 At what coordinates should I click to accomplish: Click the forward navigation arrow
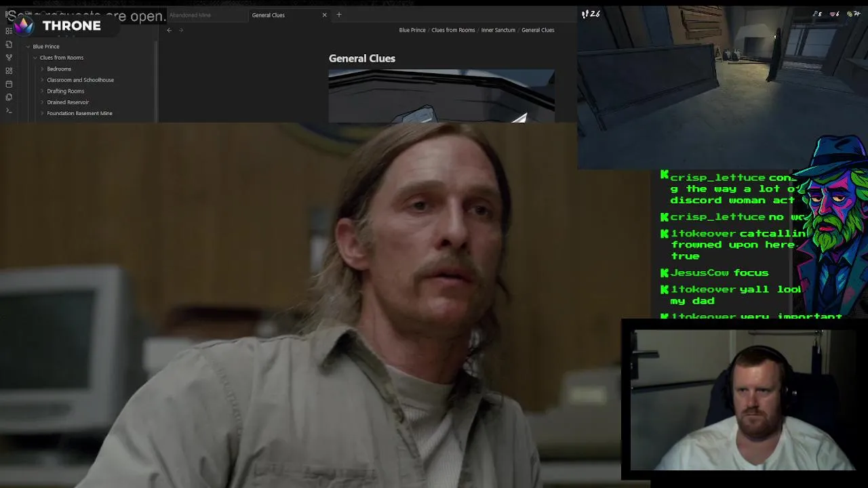(181, 30)
